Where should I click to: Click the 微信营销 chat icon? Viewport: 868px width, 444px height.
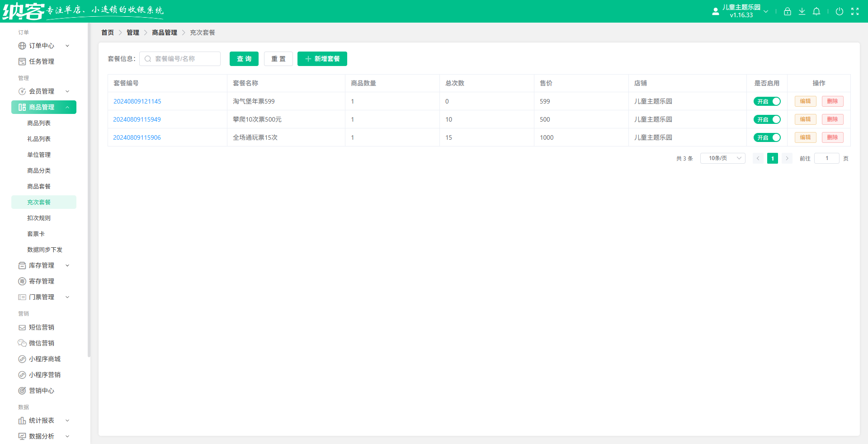click(22, 343)
